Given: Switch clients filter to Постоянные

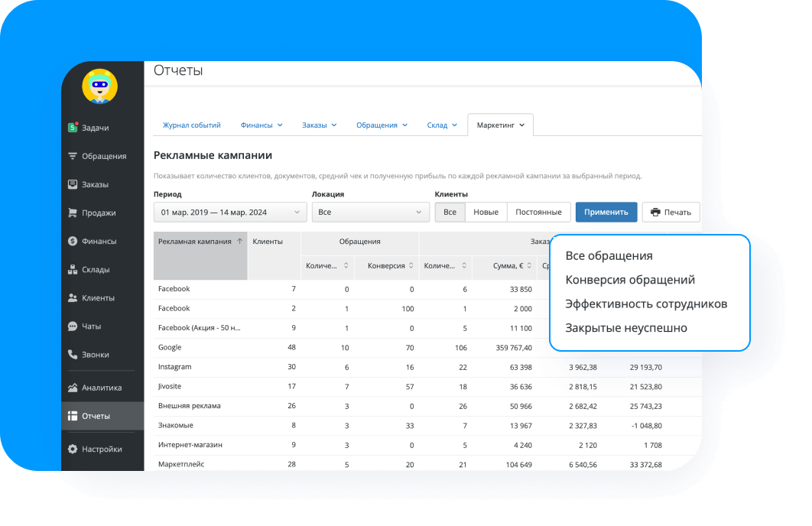Looking at the screenshot, I should 538,213.
